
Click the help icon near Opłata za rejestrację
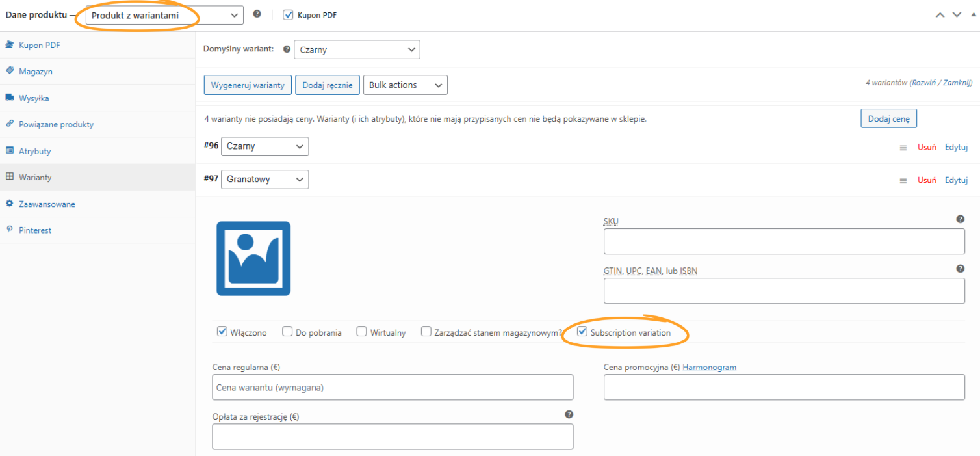click(x=569, y=414)
